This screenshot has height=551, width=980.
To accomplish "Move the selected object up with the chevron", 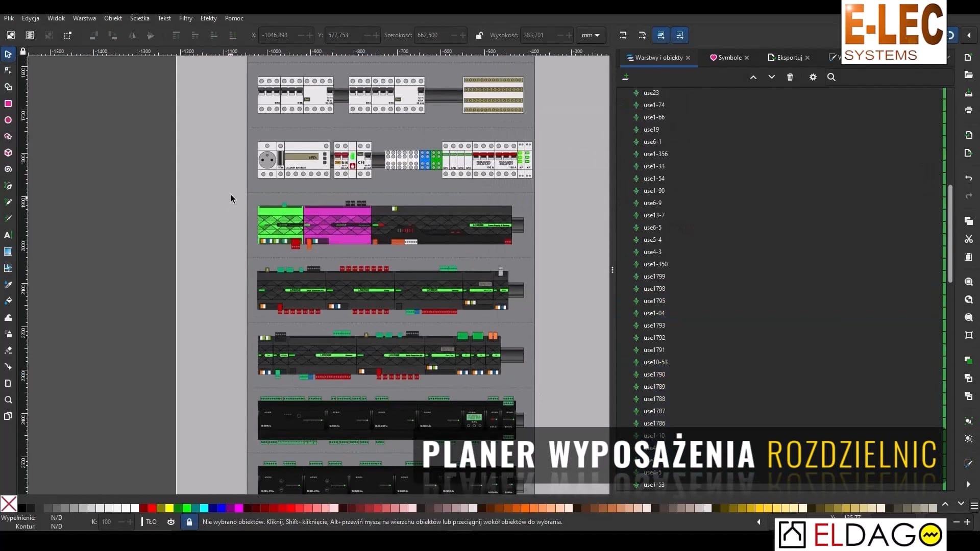I will coord(753,77).
